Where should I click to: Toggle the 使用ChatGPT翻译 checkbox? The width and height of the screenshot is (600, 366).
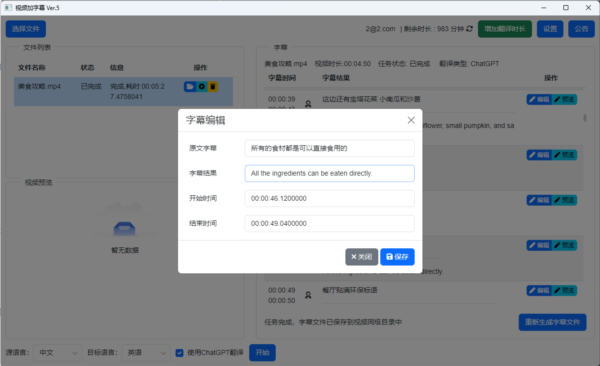pyautogui.click(x=179, y=353)
